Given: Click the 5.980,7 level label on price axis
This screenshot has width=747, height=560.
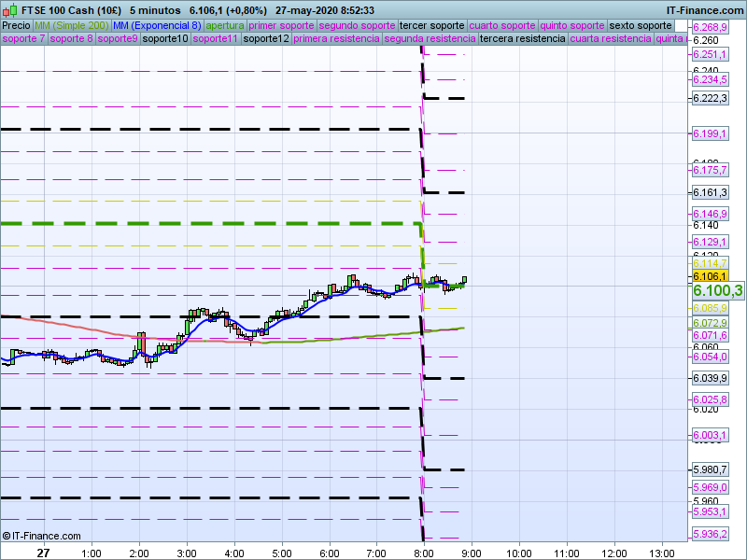Looking at the screenshot, I should click(x=710, y=469).
